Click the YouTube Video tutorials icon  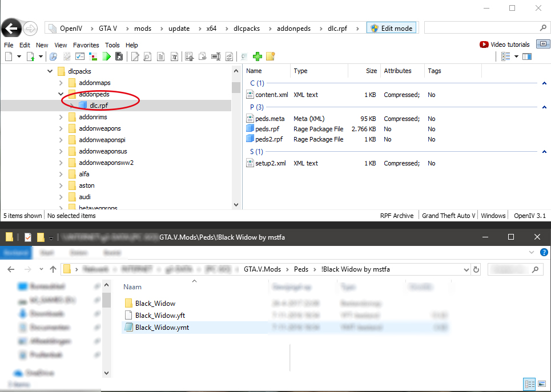[484, 45]
